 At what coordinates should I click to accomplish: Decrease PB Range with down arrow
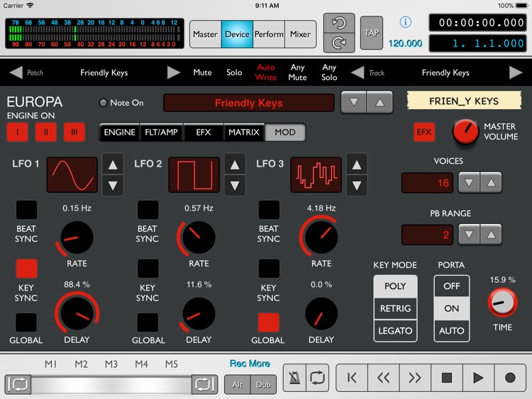(x=469, y=235)
